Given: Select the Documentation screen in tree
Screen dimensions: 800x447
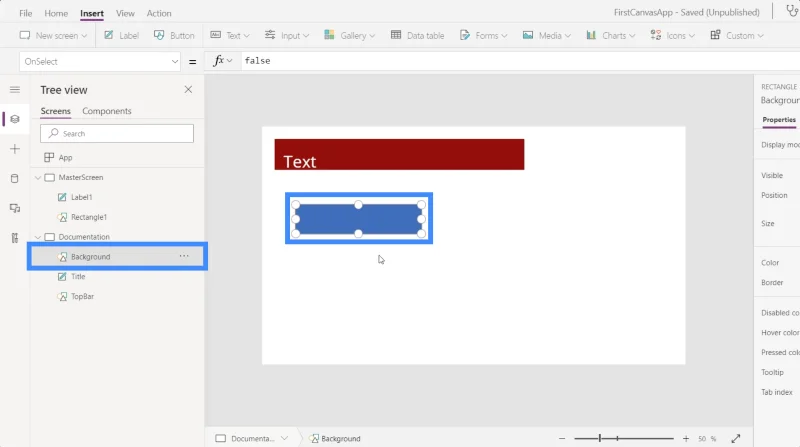Looking at the screenshot, I should [x=84, y=237].
